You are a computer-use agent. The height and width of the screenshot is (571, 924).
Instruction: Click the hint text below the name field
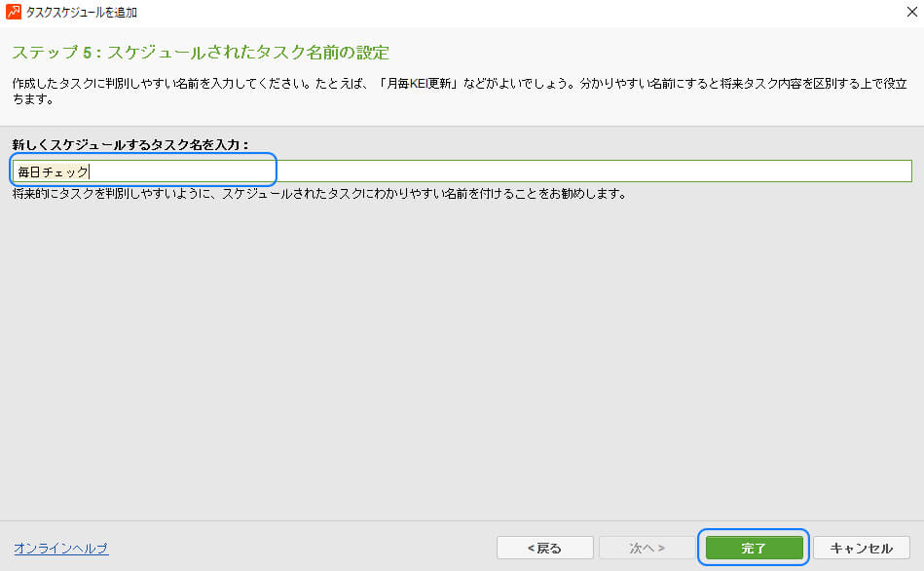318,194
